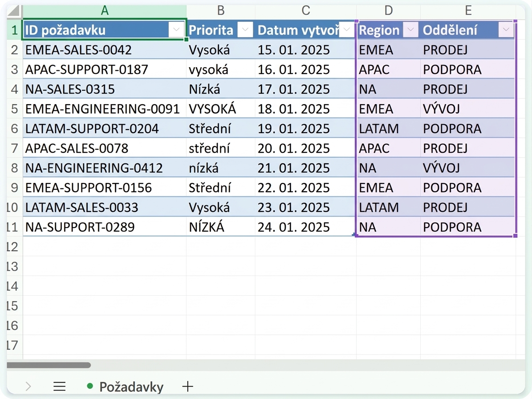Select cell NA-SALES-0315
Viewport: 532px width, 399px height.
(x=105, y=89)
